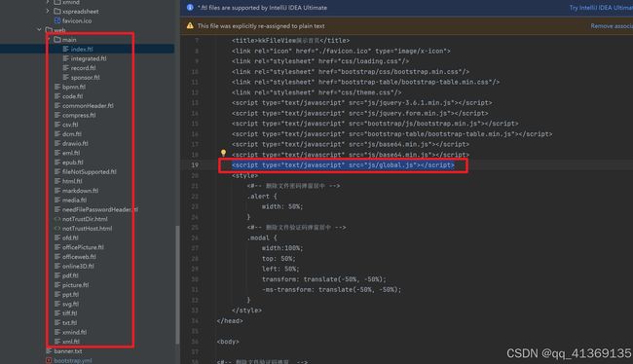Click the main folder icon
The width and height of the screenshot is (633, 364).
[x=57, y=40]
